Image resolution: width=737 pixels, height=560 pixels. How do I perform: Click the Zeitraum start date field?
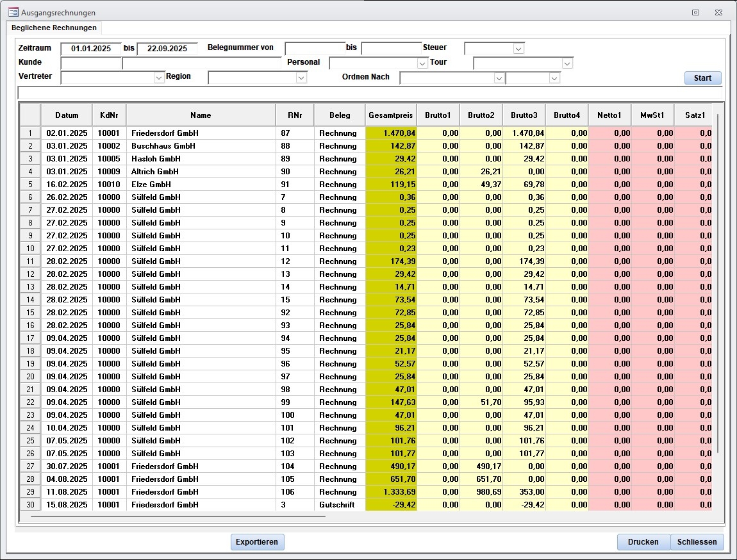[x=91, y=49]
